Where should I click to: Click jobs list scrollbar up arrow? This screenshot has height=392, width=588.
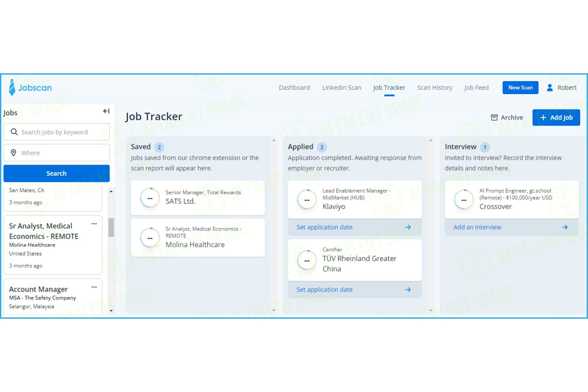pyautogui.click(x=111, y=191)
